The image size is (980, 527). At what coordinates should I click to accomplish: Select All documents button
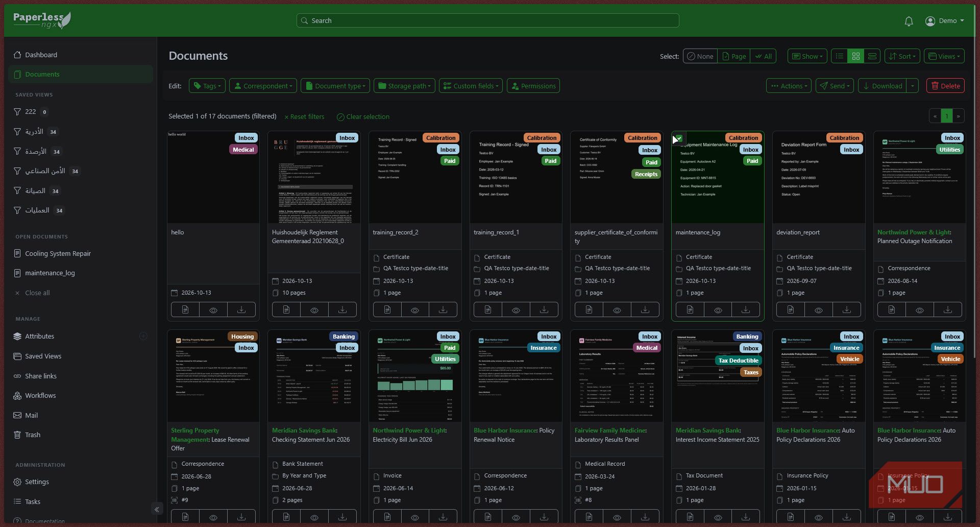coord(763,56)
